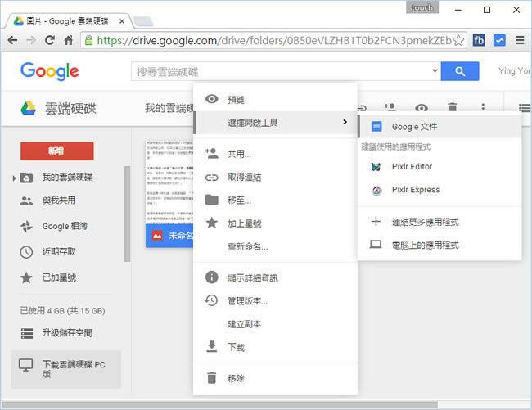Open Google 相簿 in sidebar
Screen dimensions: 532x410
65,226
